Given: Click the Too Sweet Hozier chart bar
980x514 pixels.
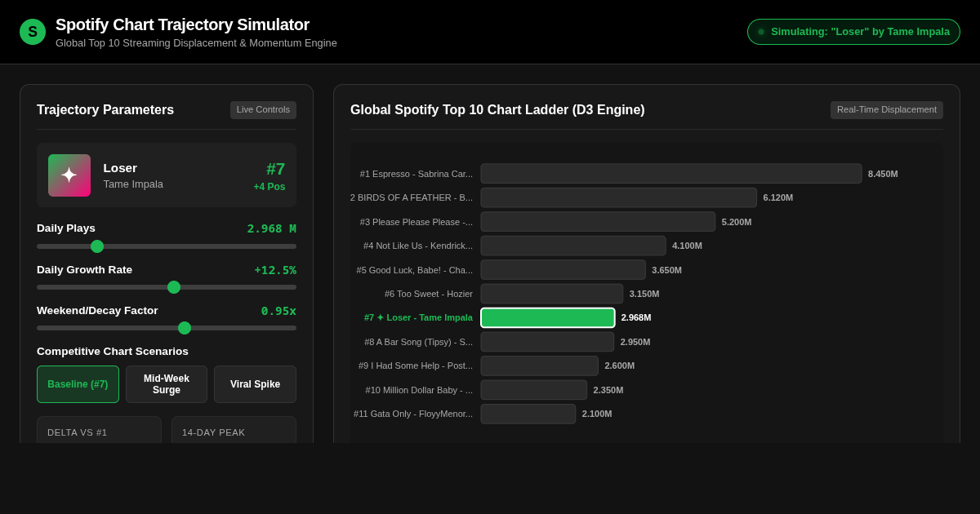Looking at the screenshot, I should (552, 294).
